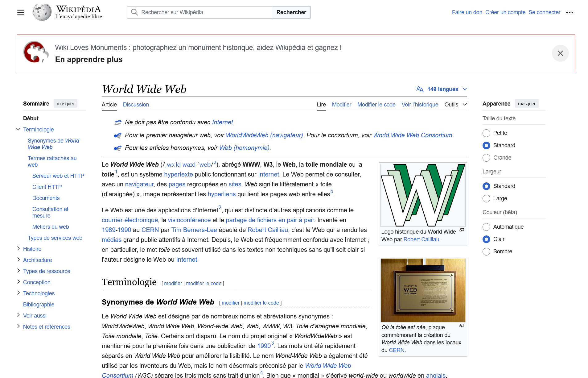Dismiss the Wiki Loves Monuments banner

click(560, 53)
